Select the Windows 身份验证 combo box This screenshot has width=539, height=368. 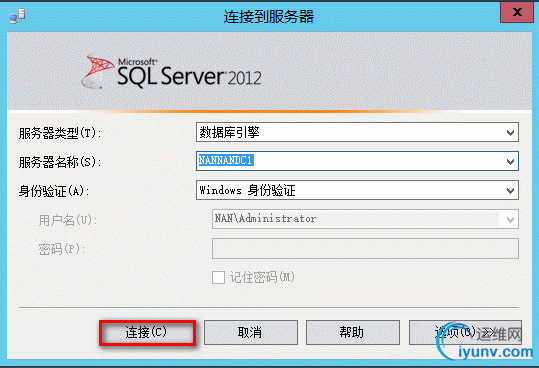pyautogui.click(x=357, y=190)
